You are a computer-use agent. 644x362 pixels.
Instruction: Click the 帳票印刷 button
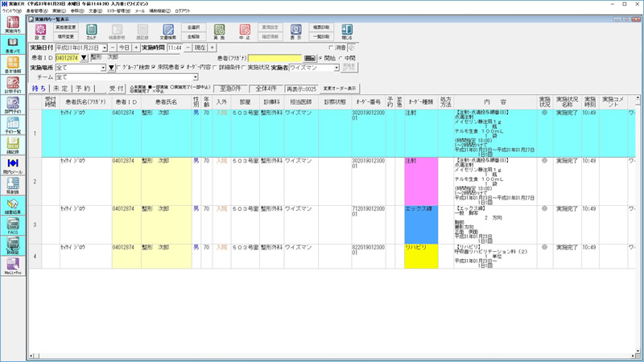click(321, 27)
